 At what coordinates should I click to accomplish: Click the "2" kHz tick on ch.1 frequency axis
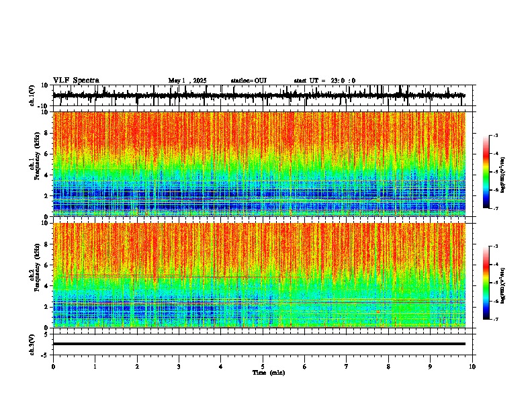coord(47,196)
